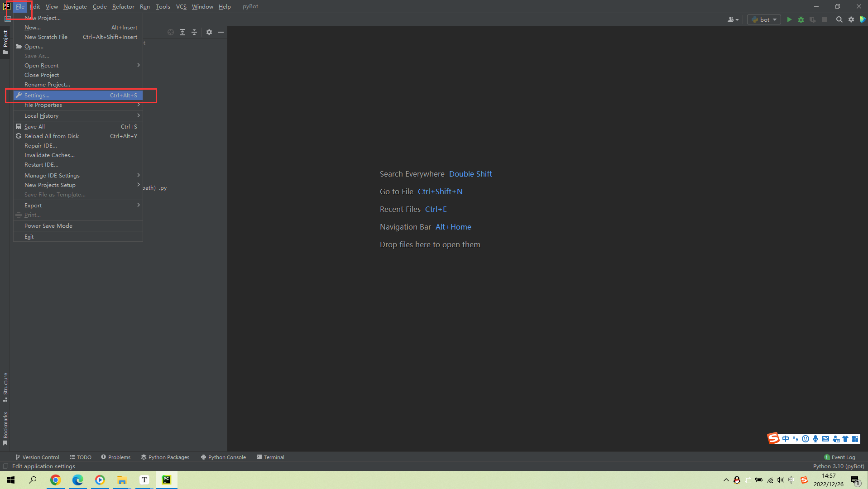Expand the Export submenu
This screenshot has height=489, width=868.
click(78, 205)
